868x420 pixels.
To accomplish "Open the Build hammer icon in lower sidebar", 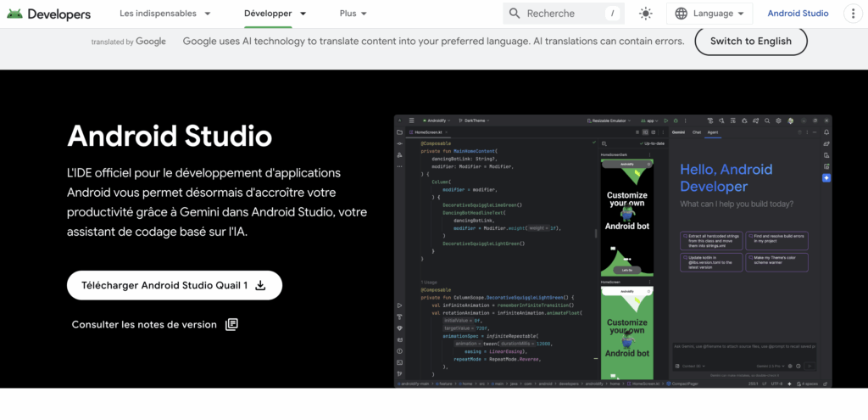I will click(399, 317).
